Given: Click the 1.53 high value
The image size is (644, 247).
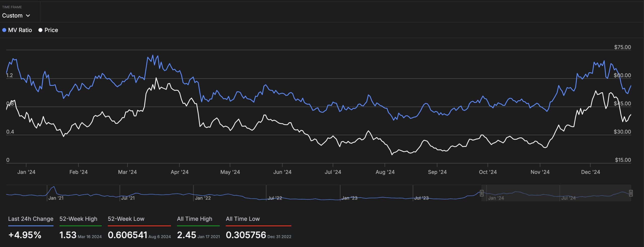Looking at the screenshot, I should coord(68,235).
